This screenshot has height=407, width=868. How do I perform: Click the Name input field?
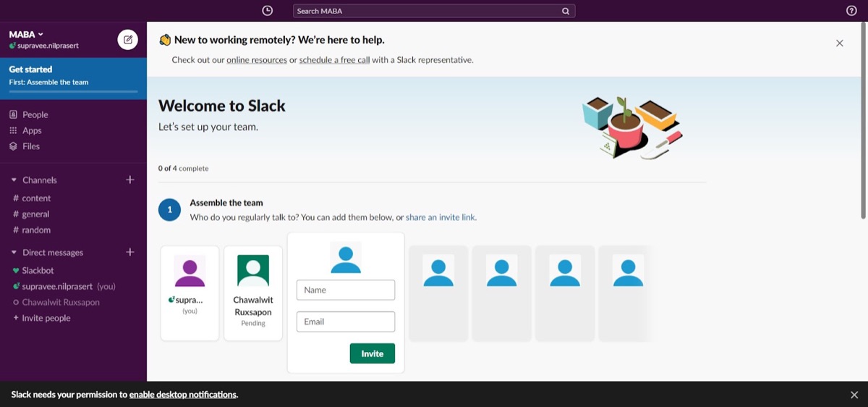click(346, 290)
